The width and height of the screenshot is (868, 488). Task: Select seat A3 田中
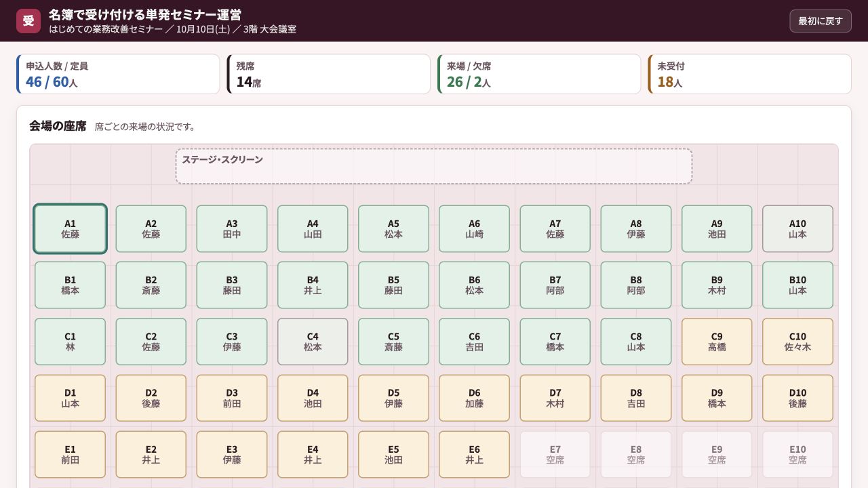[232, 229]
